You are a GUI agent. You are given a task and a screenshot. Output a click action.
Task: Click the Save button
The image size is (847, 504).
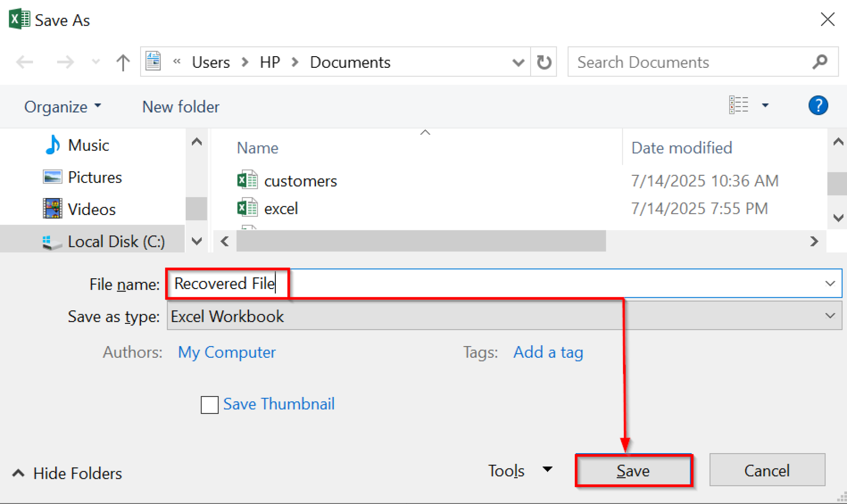tap(633, 470)
